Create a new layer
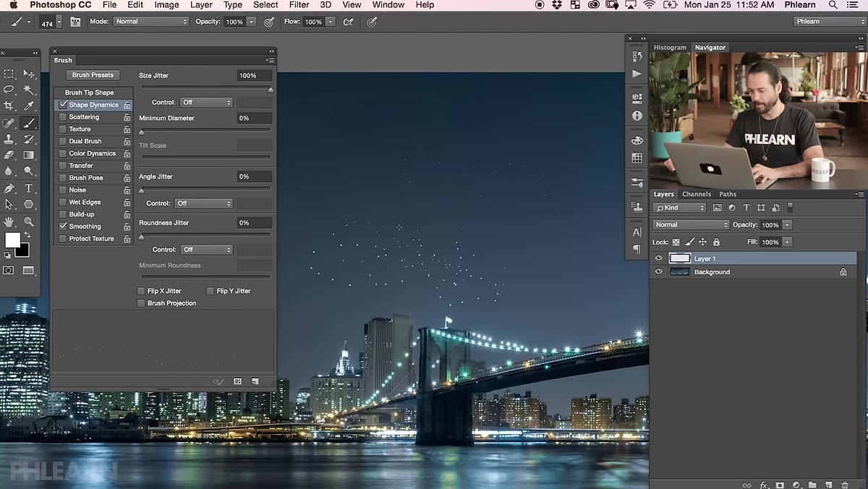868x489 pixels. pyautogui.click(x=828, y=485)
